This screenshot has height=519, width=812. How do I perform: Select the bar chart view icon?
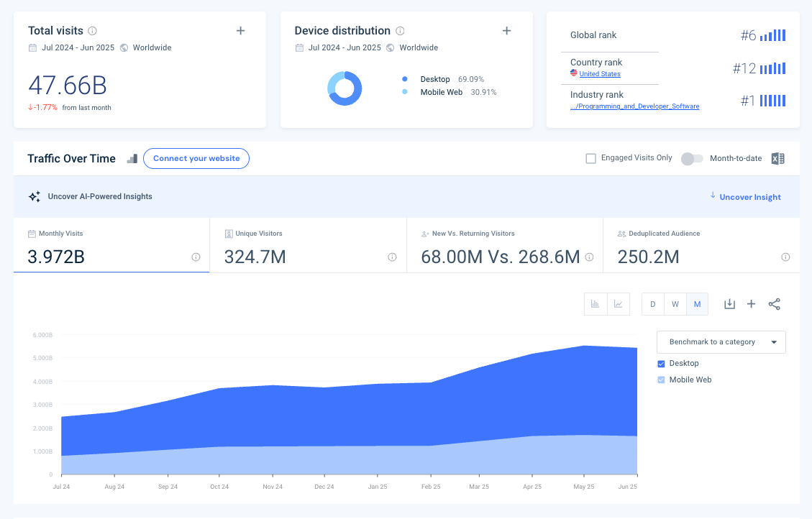pos(596,303)
